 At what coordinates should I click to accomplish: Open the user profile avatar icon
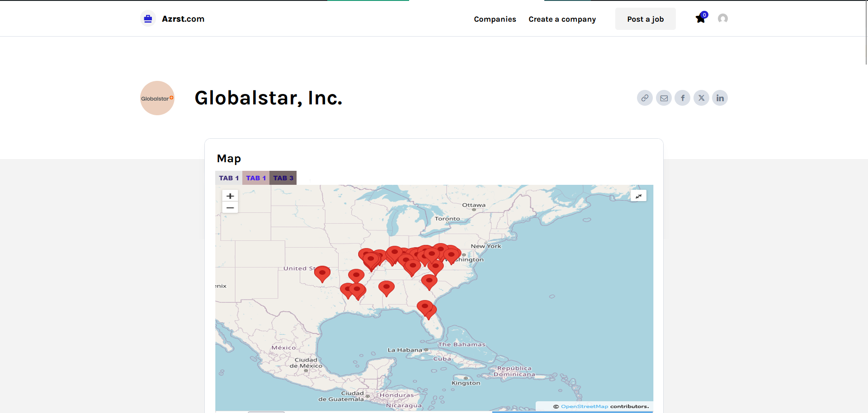coord(723,19)
